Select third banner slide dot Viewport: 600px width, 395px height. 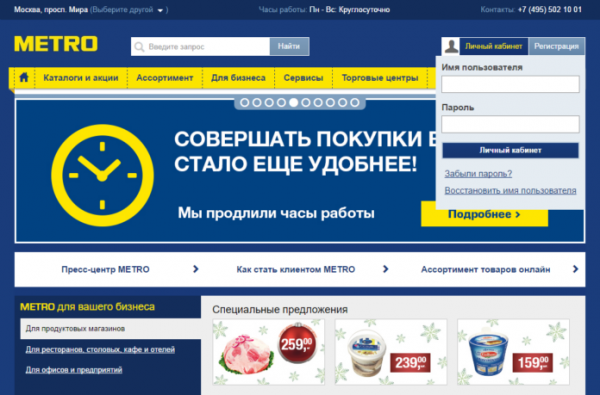[x=269, y=103]
